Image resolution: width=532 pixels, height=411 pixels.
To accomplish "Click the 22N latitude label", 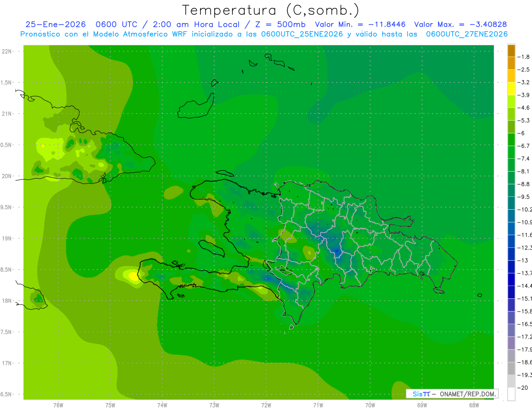I will pos(7,51).
